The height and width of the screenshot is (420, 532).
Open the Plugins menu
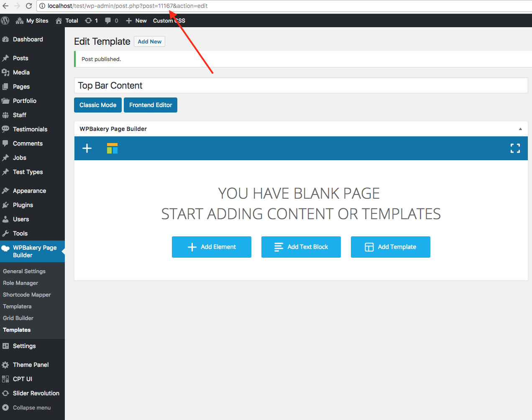(32, 205)
